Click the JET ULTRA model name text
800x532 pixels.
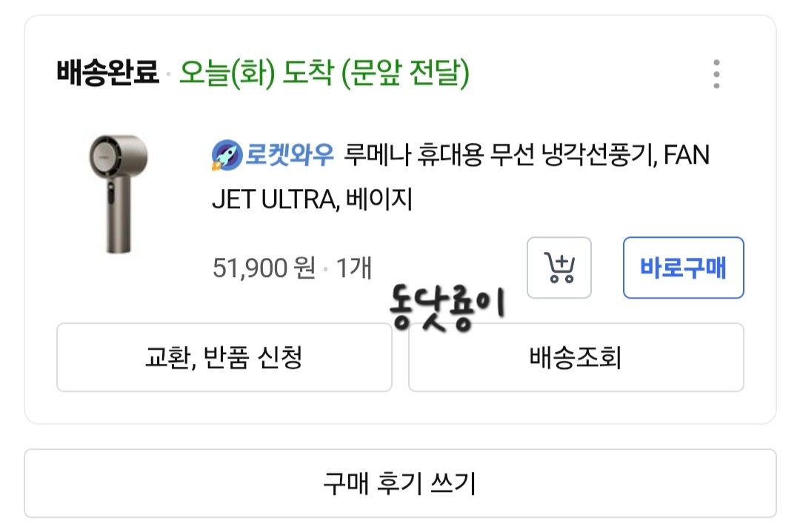pos(273,200)
